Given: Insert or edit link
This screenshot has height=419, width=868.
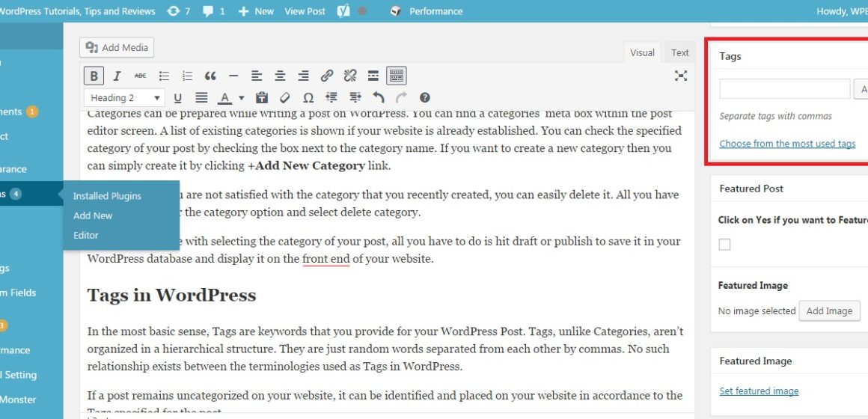Looking at the screenshot, I should (327, 76).
